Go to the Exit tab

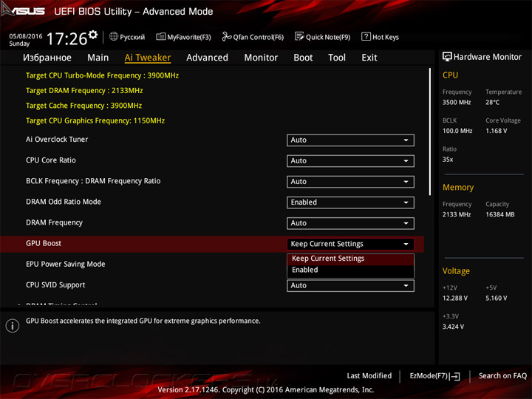(369, 58)
